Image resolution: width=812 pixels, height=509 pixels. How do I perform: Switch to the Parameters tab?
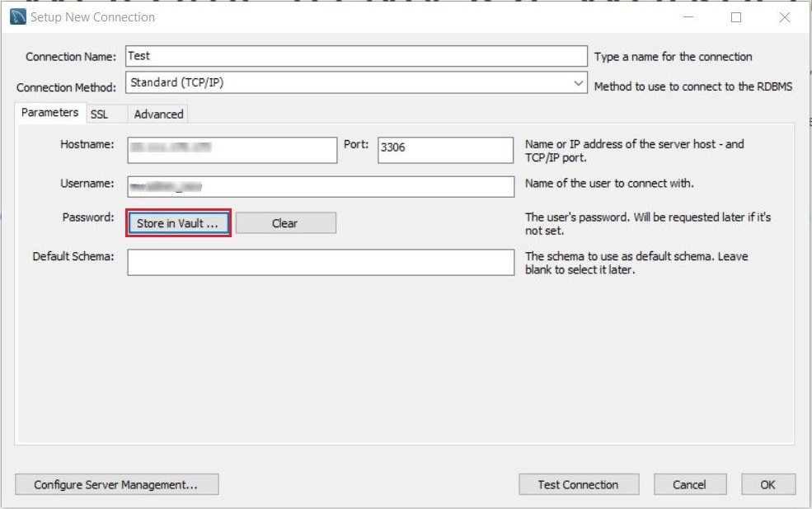[49, 113]
